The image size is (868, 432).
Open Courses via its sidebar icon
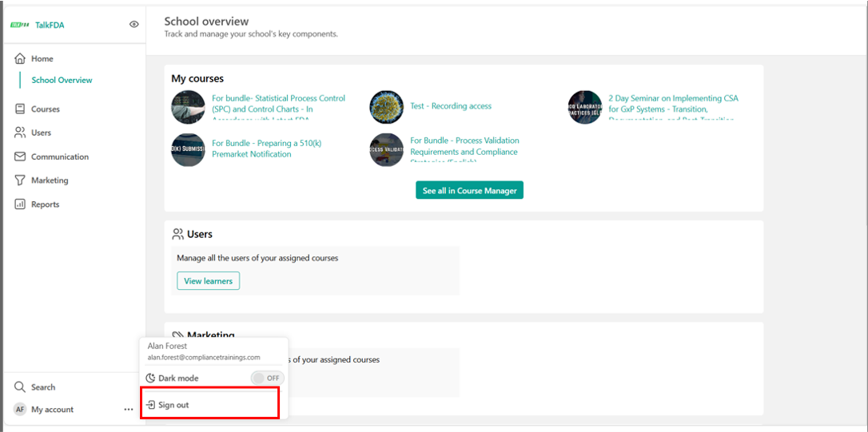[x=20, y=109]
